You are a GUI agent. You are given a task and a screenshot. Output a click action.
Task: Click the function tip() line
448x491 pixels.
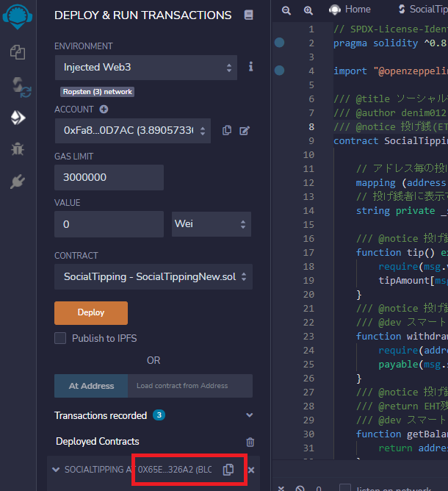click(402, 252)
